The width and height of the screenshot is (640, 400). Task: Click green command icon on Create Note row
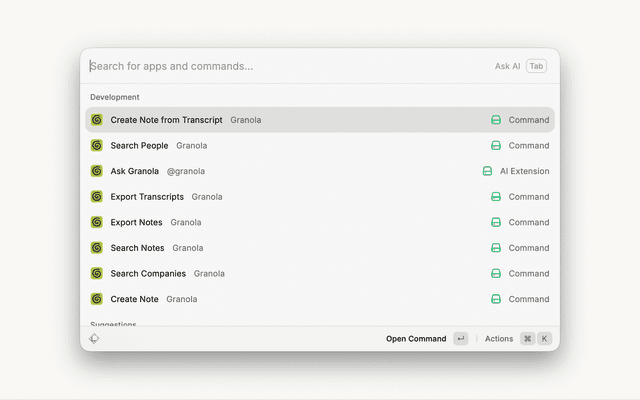(495, 299)
